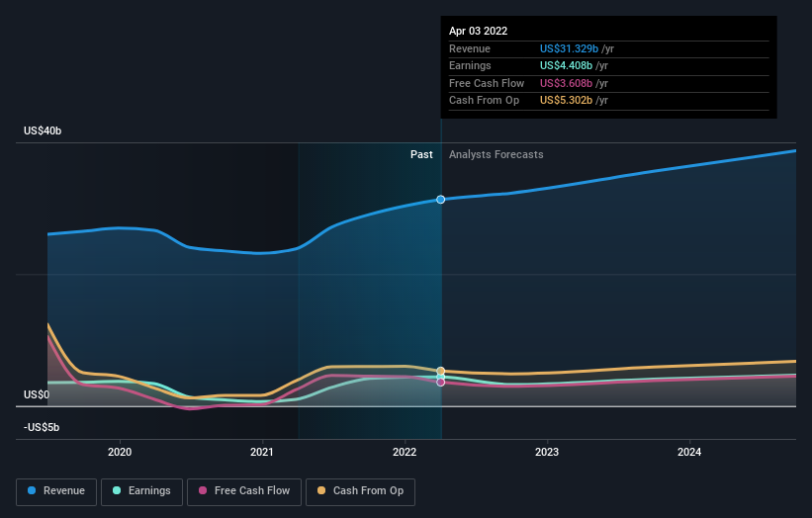Click the US$3.608b free cash flow value
Viewport: 812px width, 518px height.
tap(566, 83)
